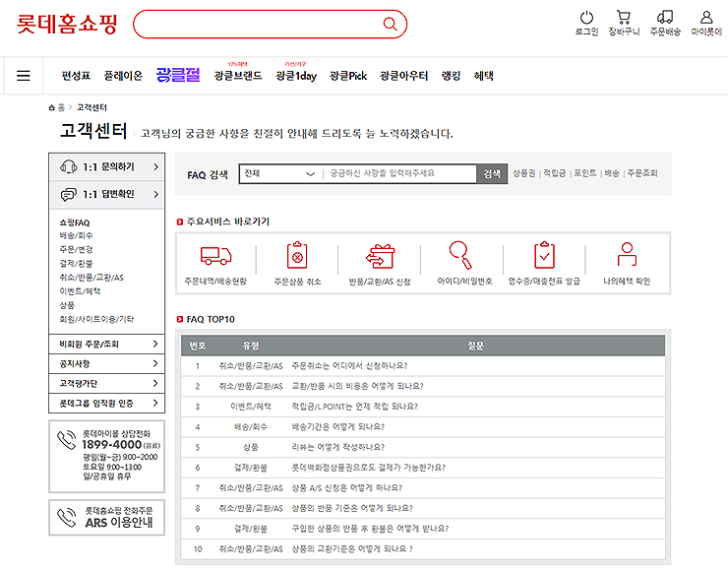The width and height of the screenshot is (728, 571).
Task: Open FAQ '롯데백화점상품권으로도 결제가 가능한가요?'
Action: pyautogui.click(x=369, y=468)
